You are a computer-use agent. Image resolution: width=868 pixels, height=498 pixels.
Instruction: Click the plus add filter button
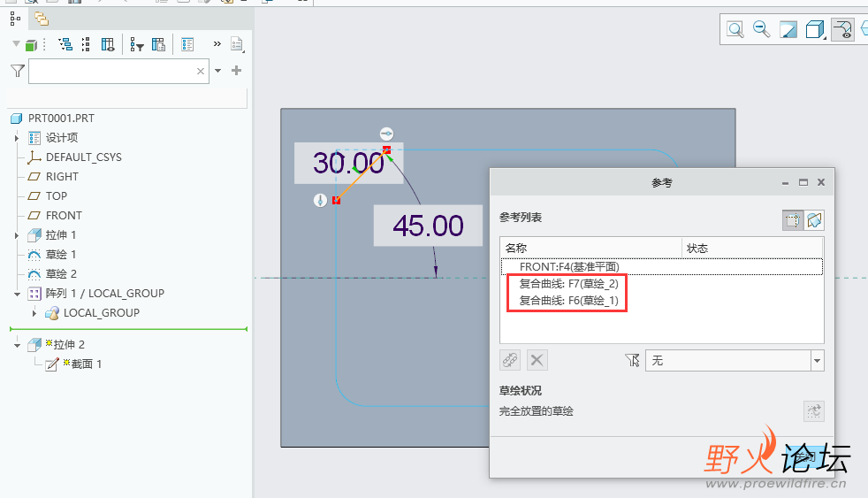point(236,71)
